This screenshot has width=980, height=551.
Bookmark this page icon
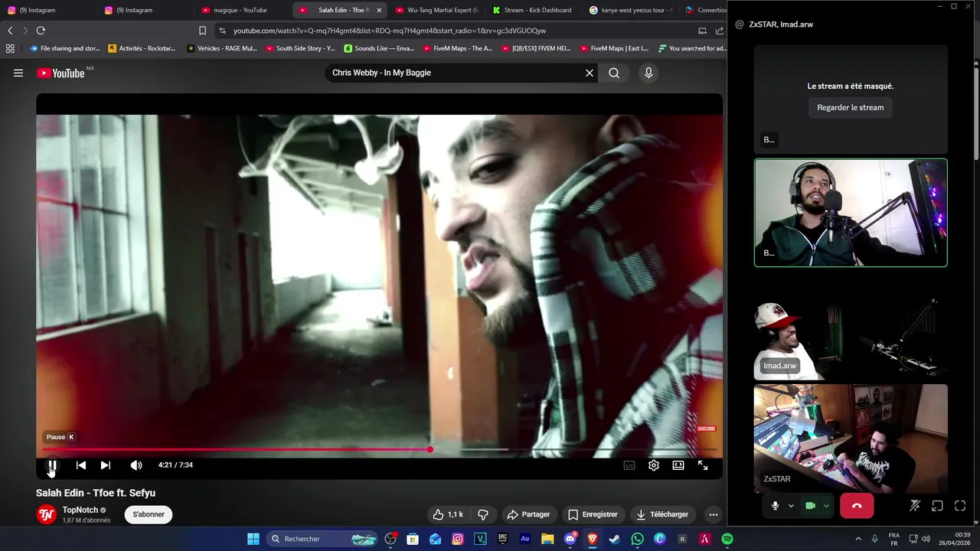coord(202,31)
